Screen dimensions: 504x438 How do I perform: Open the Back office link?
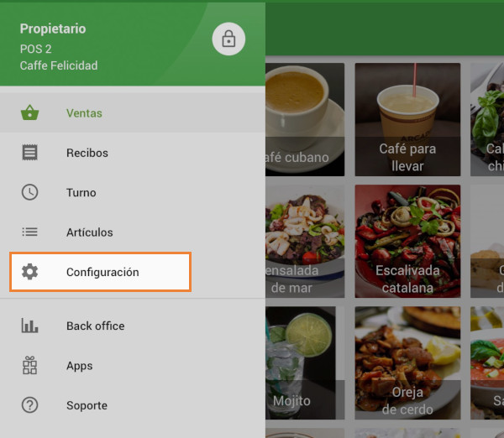(x=95, y=326)
